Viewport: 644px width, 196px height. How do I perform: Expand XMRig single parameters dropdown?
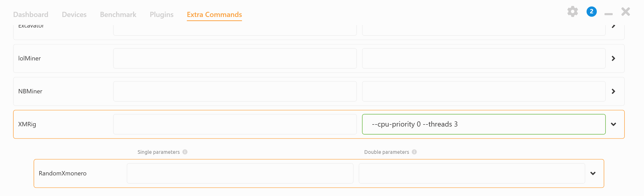(x=235, y=124)
